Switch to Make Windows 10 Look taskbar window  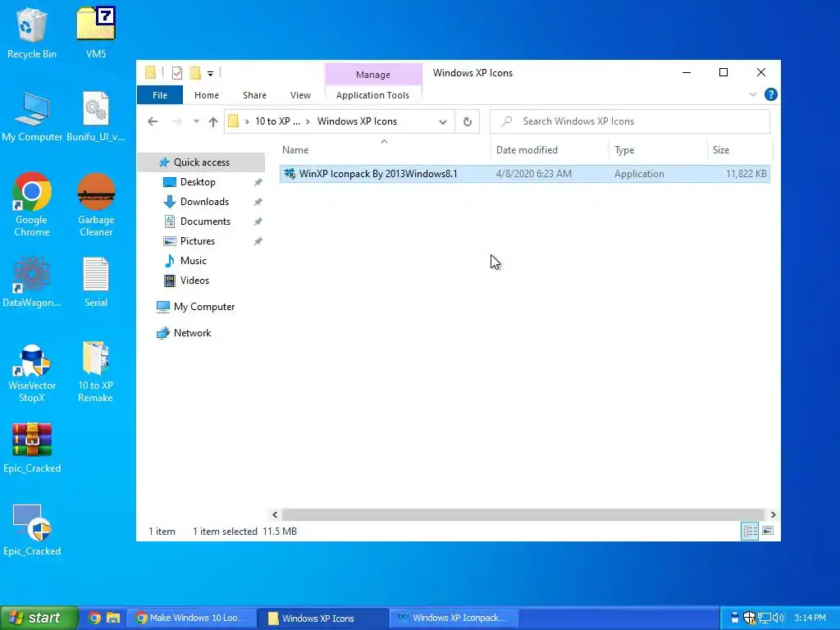click(190, 619)
